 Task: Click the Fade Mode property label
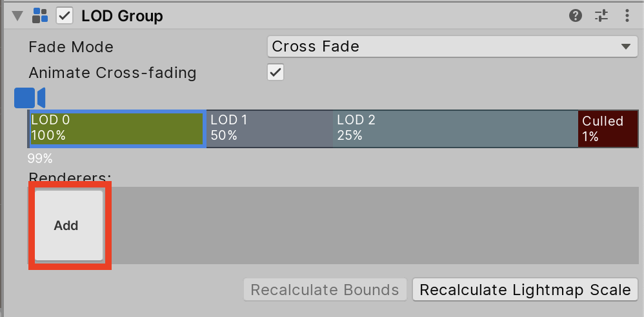[x=71, y=47]
